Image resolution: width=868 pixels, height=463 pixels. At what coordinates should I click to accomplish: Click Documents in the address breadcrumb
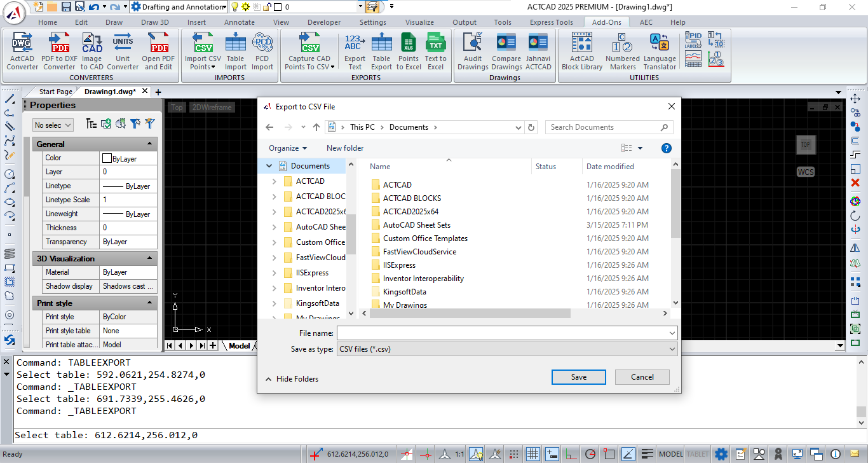(x=409, y=127)
